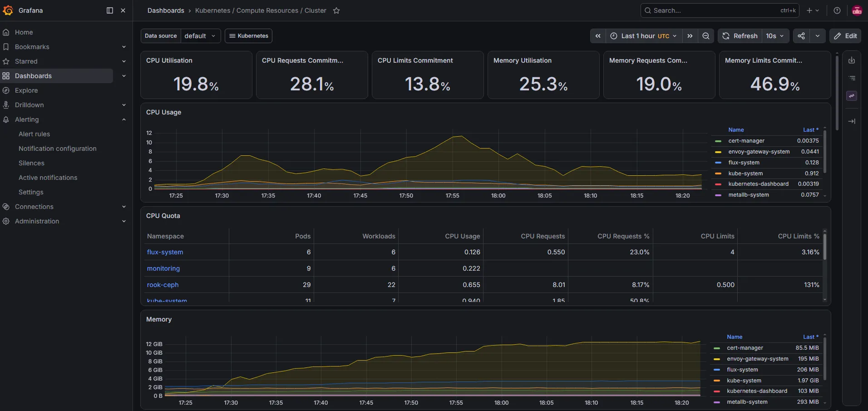Toggle metallb-system series in Memory legend

pyautogui.click(x=747, y=402)
